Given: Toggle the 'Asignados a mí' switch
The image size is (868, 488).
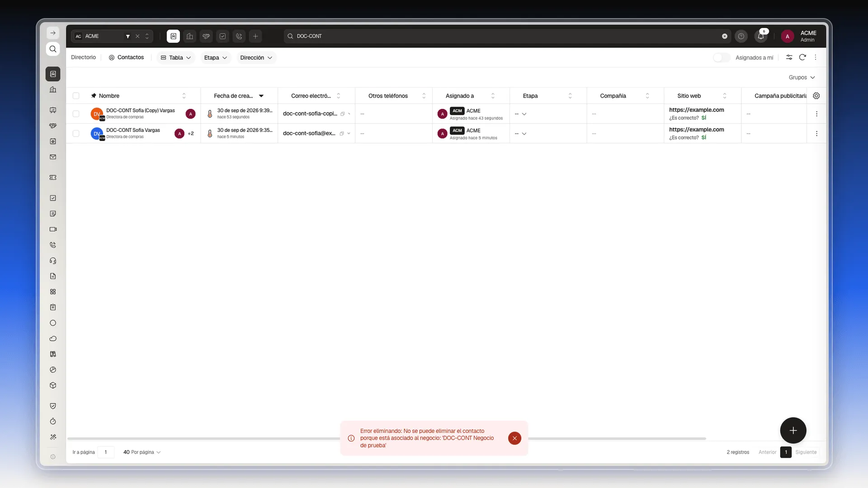Looking at the screenshot, I should click(x=722, y=57).
